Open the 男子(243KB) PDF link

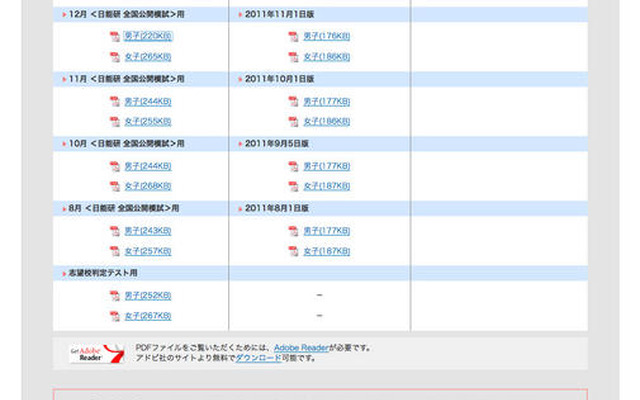click(148, 231)
